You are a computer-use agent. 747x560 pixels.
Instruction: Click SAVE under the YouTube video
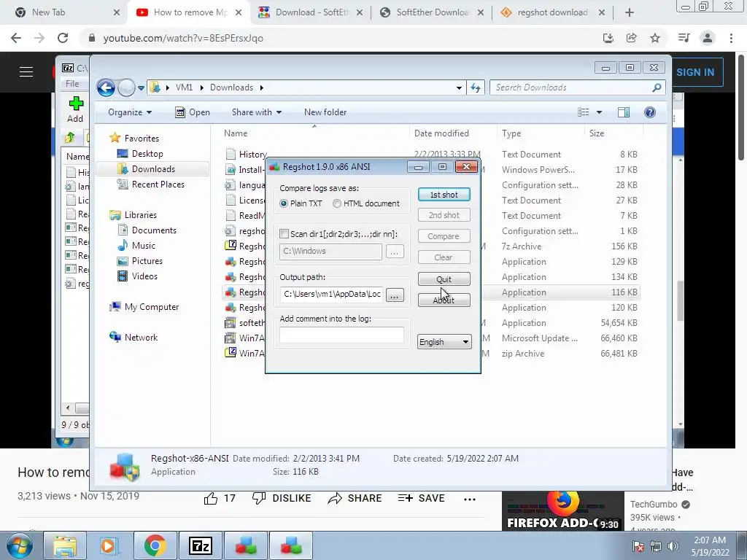click(421, 499)
